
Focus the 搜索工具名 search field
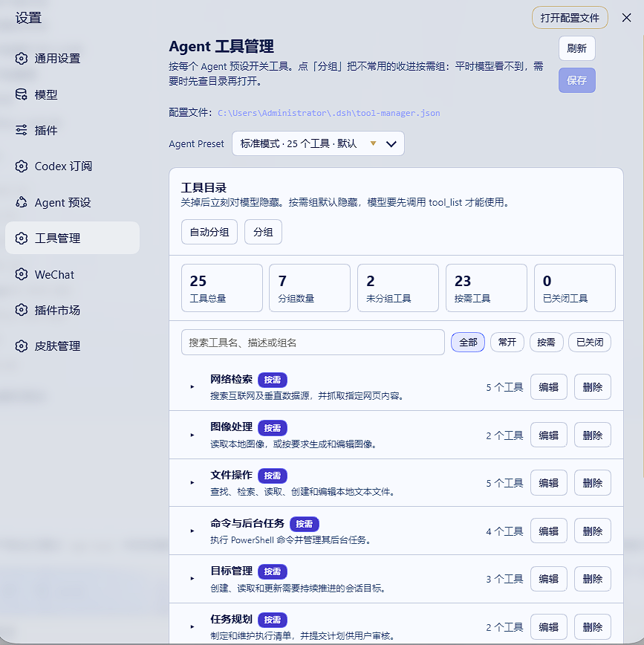click(x=313, y=343)
